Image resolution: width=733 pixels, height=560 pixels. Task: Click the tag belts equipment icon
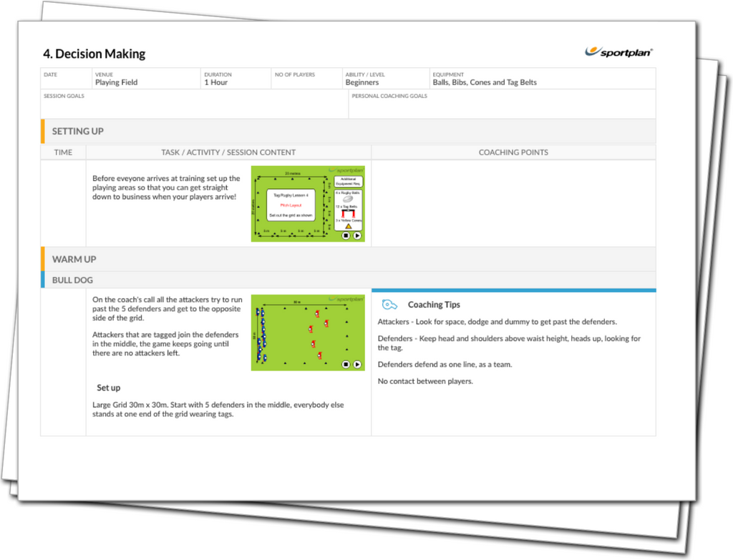[348, 213]
